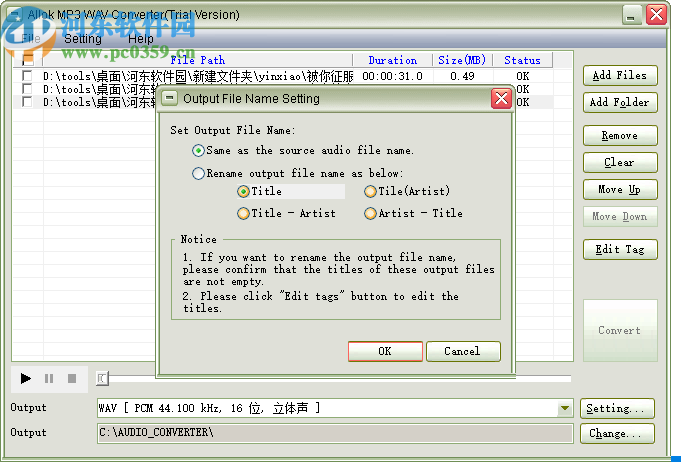Sort by the Status column header
681x462 pixels.
[522, 60]
